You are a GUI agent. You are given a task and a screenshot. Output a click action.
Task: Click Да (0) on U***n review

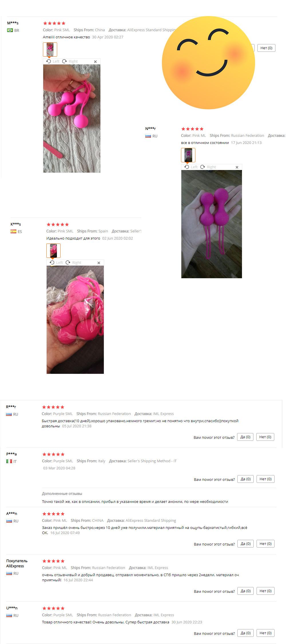[246, 633]
